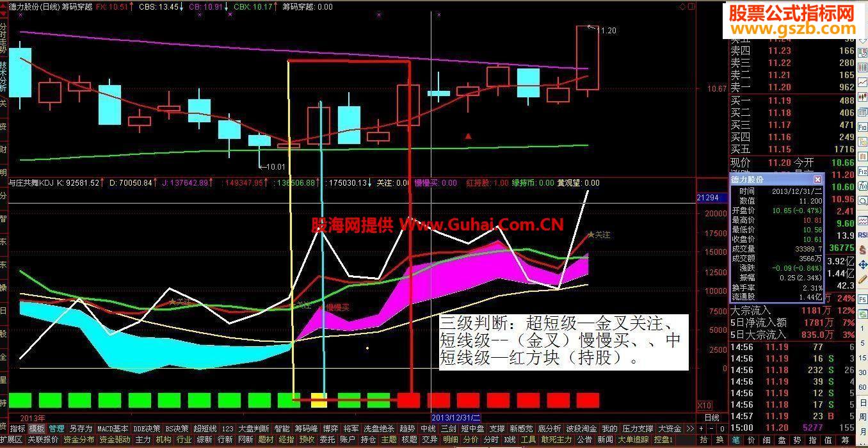Screen dimensions: 868x448
Task: Select the BS决策 indicator tab
Action: click(177, 429)
